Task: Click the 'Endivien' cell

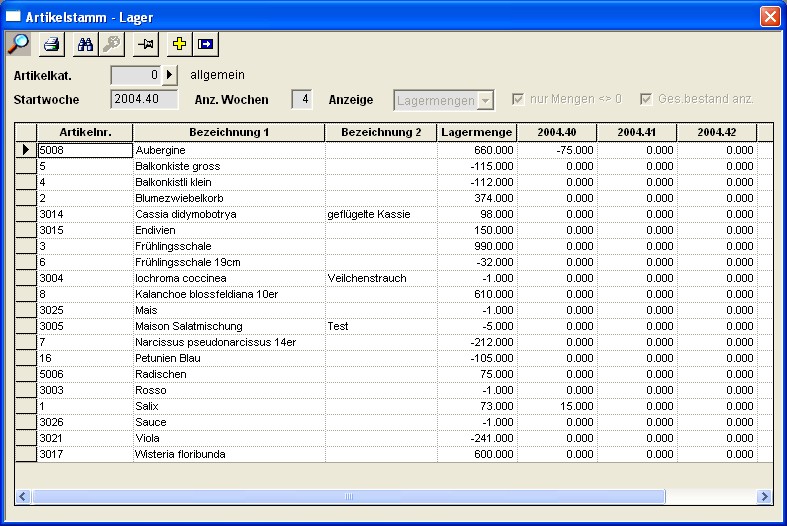Action: [229, 230]
